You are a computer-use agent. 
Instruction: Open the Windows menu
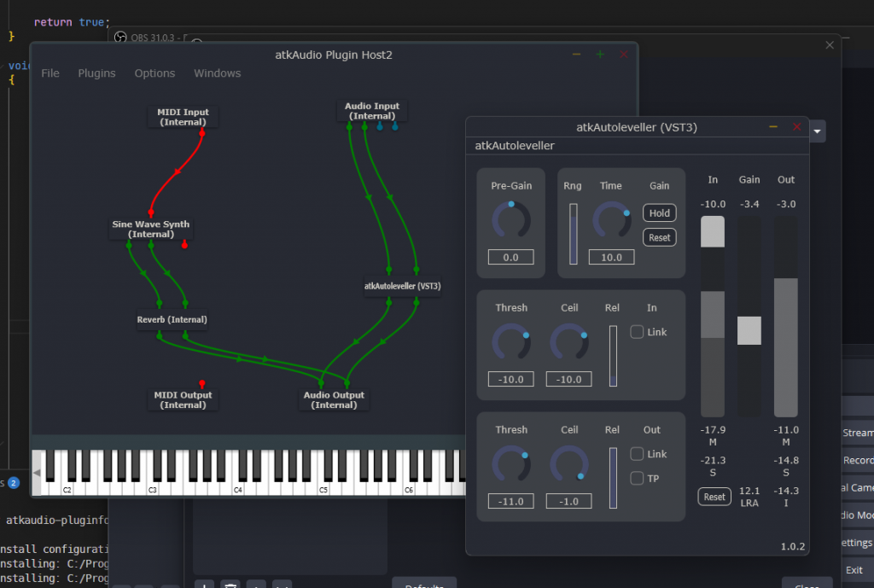point(217,73)
